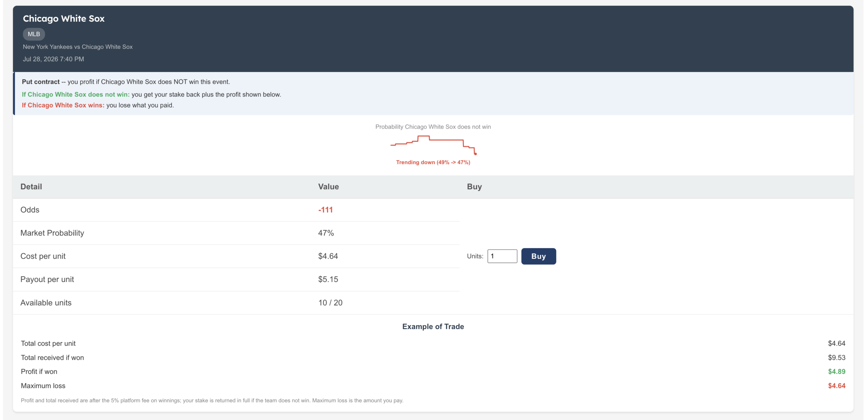Image resolution: width=868 pixels, height=420 pixels.
Task: Select the -111 odds value
Action: coord(325,210)
